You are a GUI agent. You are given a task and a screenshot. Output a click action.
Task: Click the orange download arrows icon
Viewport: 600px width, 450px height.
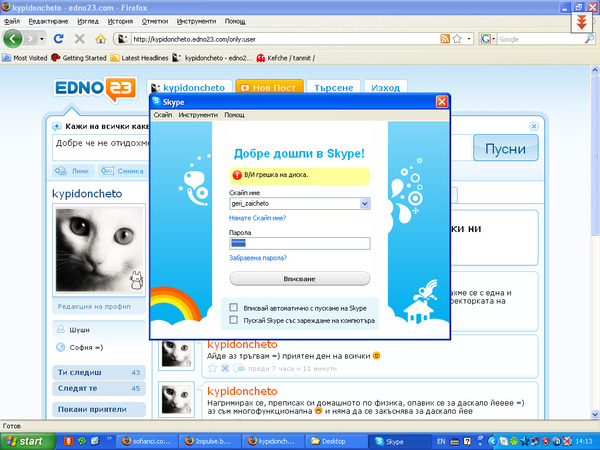(x=582, y=22)
